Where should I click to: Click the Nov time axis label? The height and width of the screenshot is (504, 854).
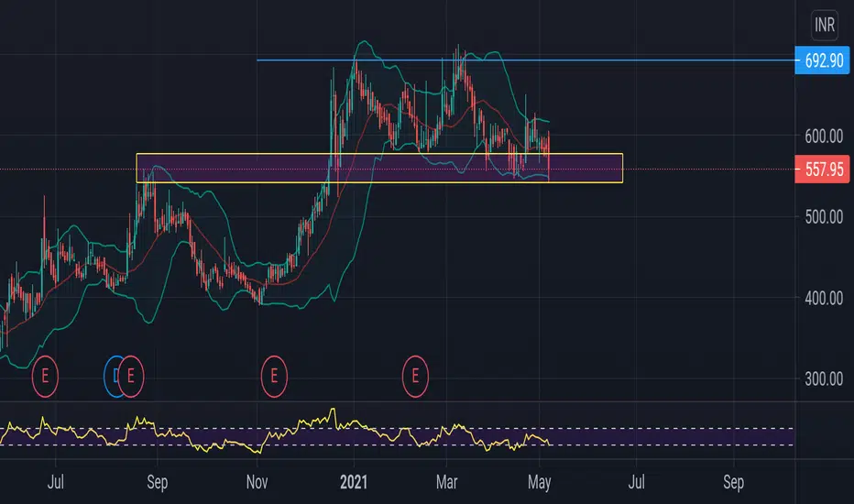[x=257, y=482]
